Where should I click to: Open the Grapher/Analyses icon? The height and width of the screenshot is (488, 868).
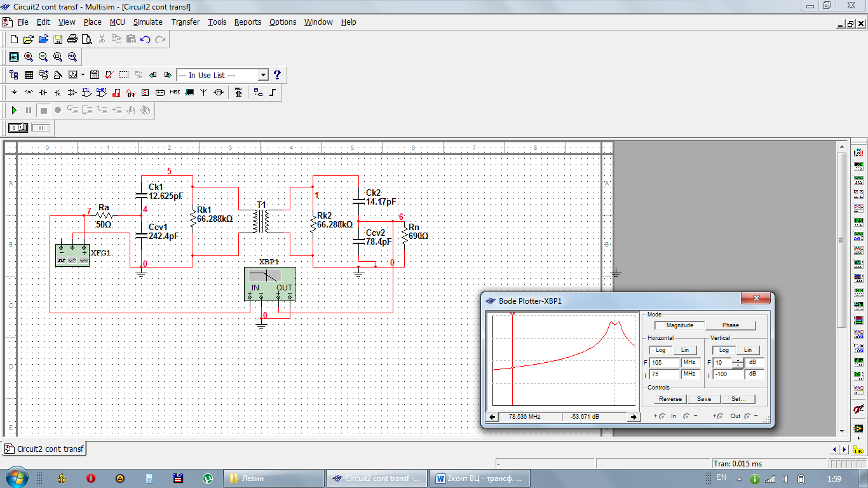[x=72, y=75]
